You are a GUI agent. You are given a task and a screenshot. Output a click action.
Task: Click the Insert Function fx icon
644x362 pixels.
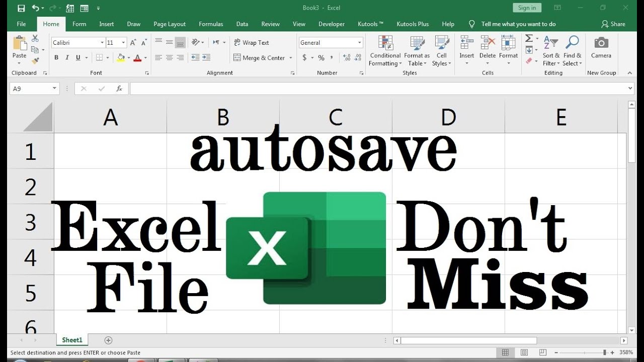pos(119,88)
